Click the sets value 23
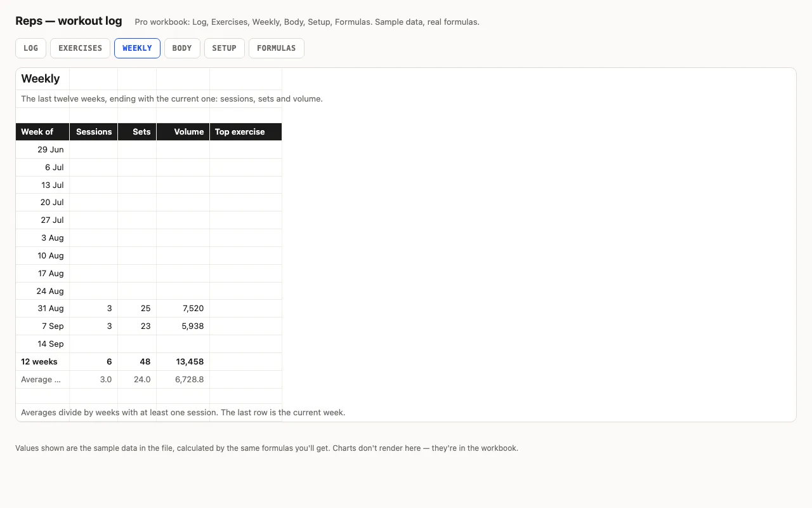The width and height of the screenshot is (812, 508). pos(137,326)
